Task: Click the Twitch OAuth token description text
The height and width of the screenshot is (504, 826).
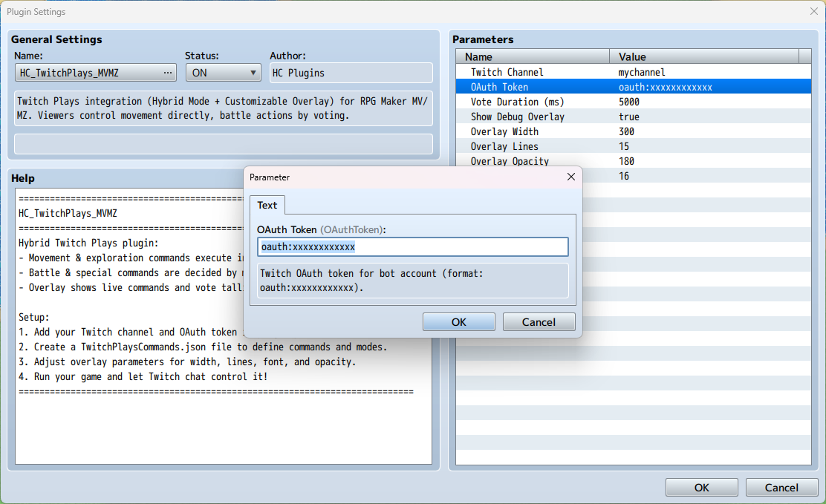Action: point(412,281)
